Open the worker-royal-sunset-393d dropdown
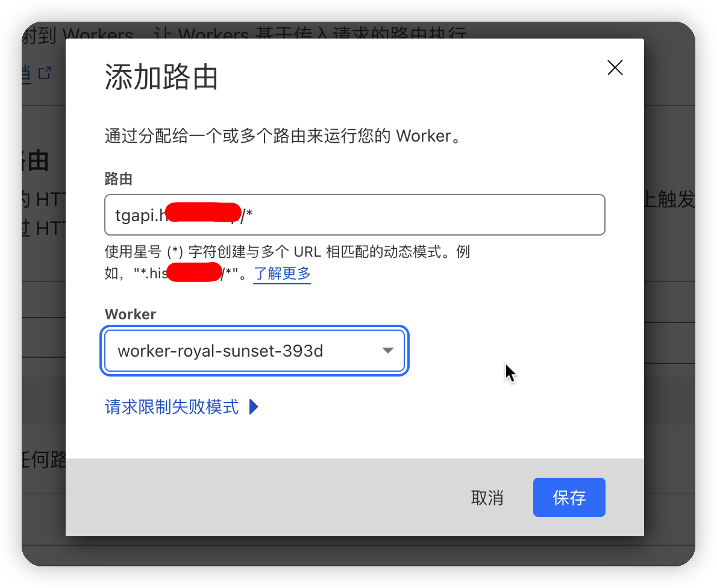The height and width of the screenshot is (588, 717). click(x=254, y=351)
